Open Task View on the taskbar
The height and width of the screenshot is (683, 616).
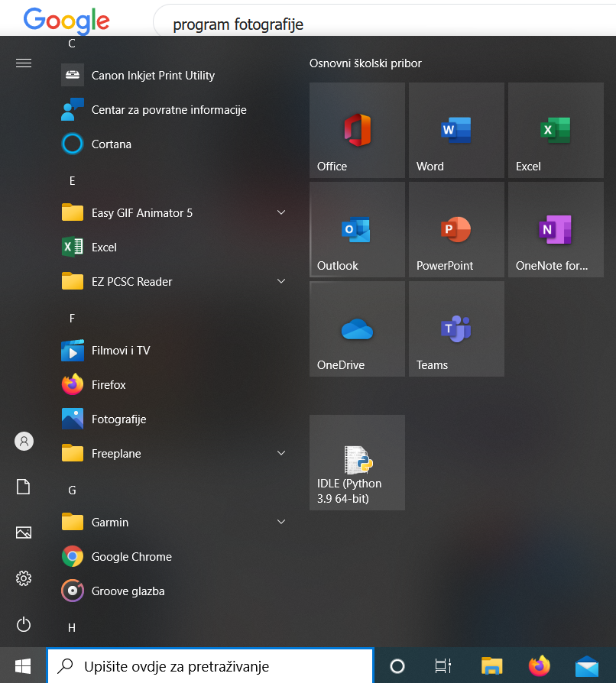443,666
